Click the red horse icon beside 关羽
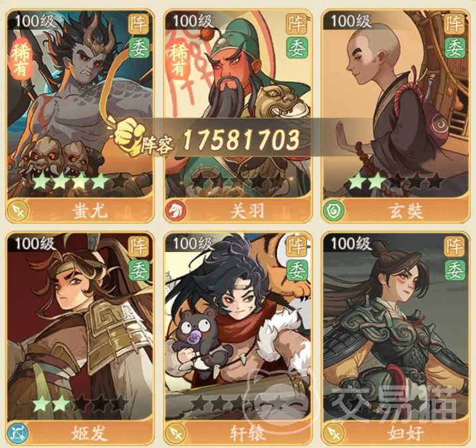 tap(176, 210)
